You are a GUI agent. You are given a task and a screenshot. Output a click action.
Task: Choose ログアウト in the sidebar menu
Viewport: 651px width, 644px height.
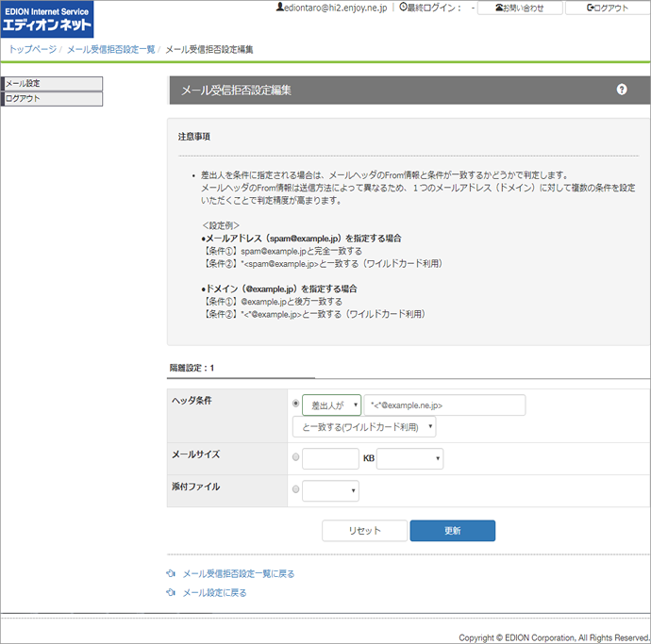click(x=52, y=98)
